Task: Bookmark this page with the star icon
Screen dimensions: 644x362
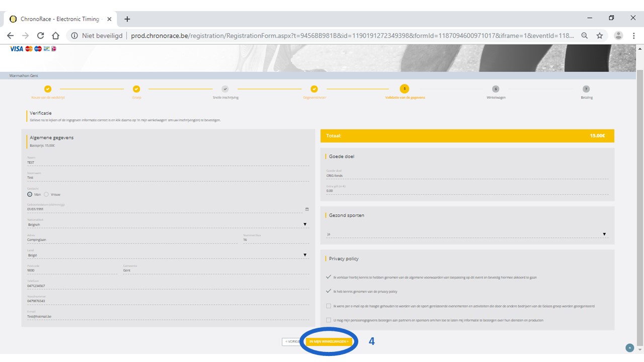Action: [600, 36]
